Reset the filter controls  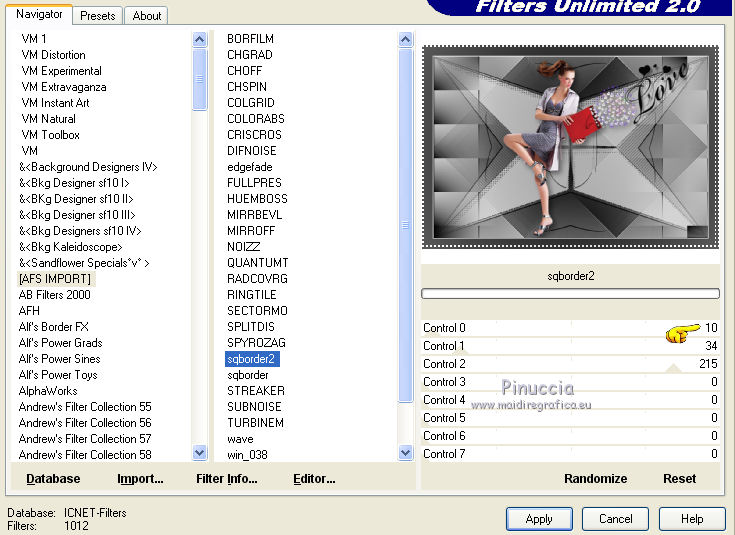click(679, 478)
